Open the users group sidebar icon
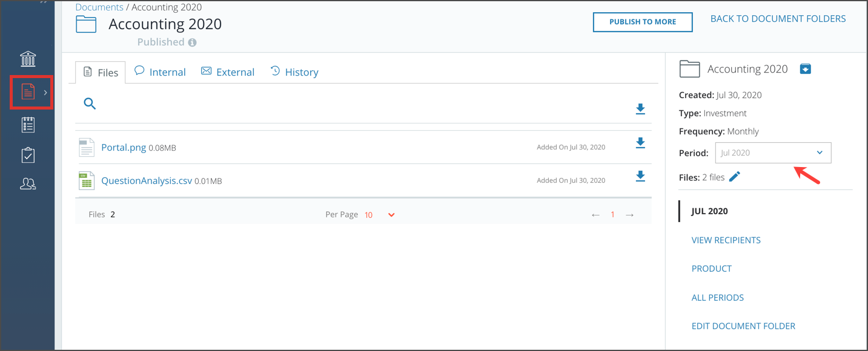This screenshot has height=351, width=868. click(x=28, y=185)
